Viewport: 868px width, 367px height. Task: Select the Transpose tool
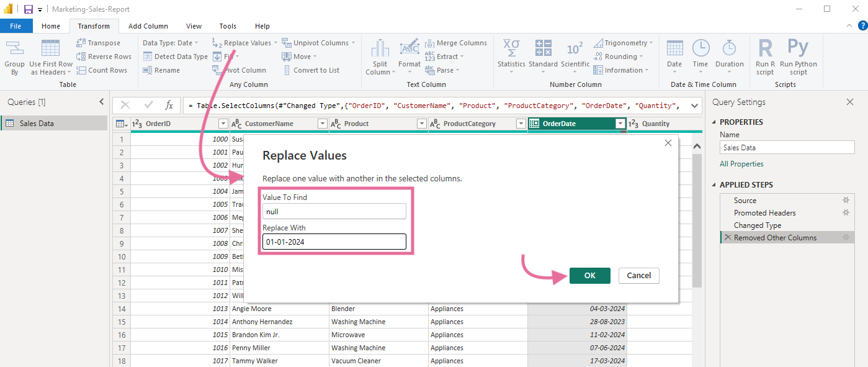coord(102,42)
